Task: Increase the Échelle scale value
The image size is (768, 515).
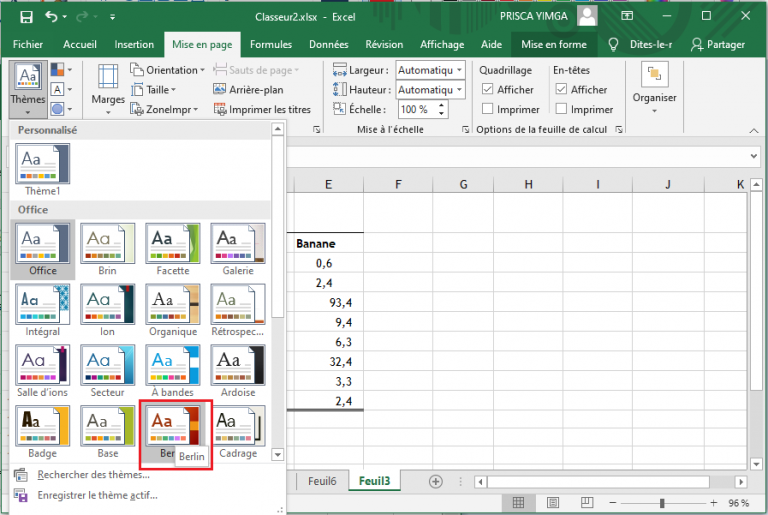Action: click(441, 105)
